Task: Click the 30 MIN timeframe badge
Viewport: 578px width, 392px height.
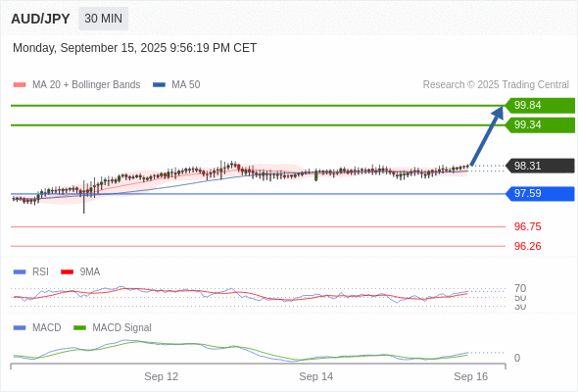Action: 103,19
